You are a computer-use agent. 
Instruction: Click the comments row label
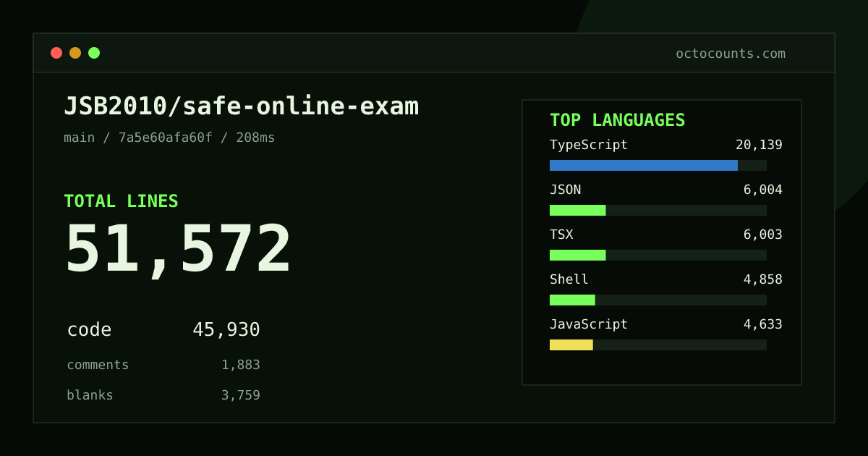click(98, 365)
